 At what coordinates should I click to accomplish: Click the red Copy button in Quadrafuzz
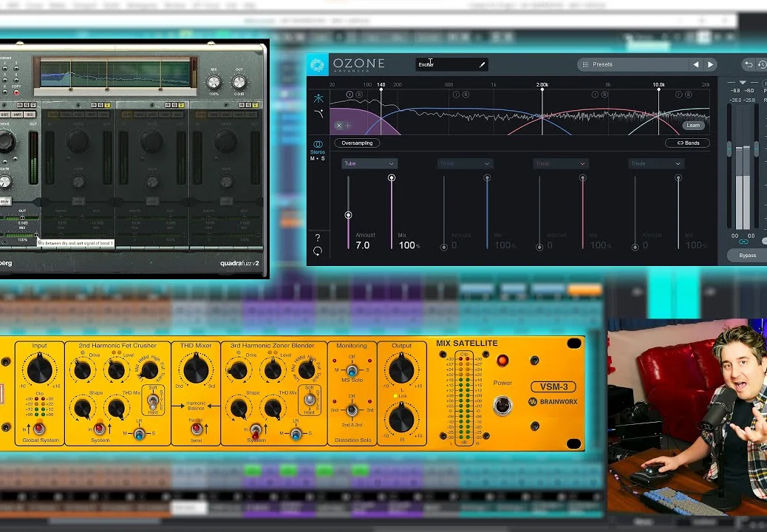[16, 92]
